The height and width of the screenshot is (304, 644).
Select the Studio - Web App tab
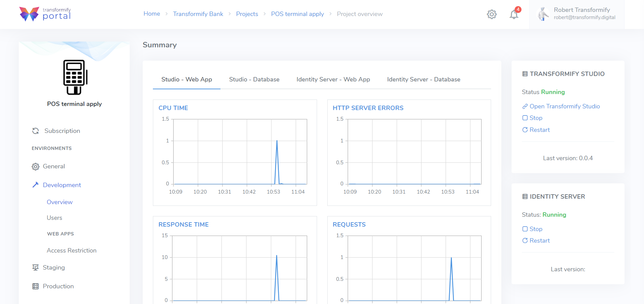coord(187,79)
